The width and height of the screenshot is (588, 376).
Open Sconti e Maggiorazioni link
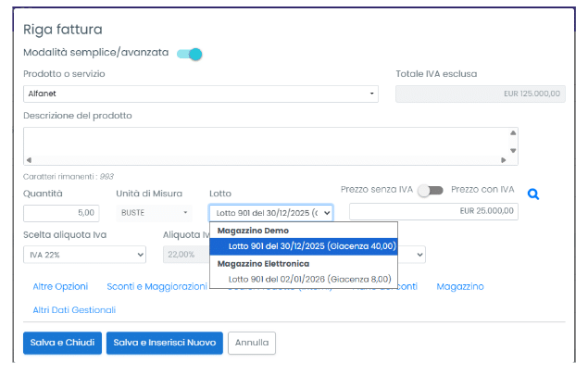[156, 287]
